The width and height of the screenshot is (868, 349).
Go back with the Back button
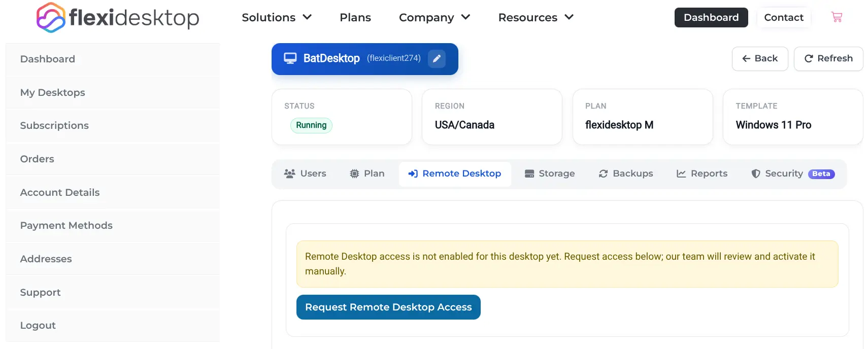(760, 59)
